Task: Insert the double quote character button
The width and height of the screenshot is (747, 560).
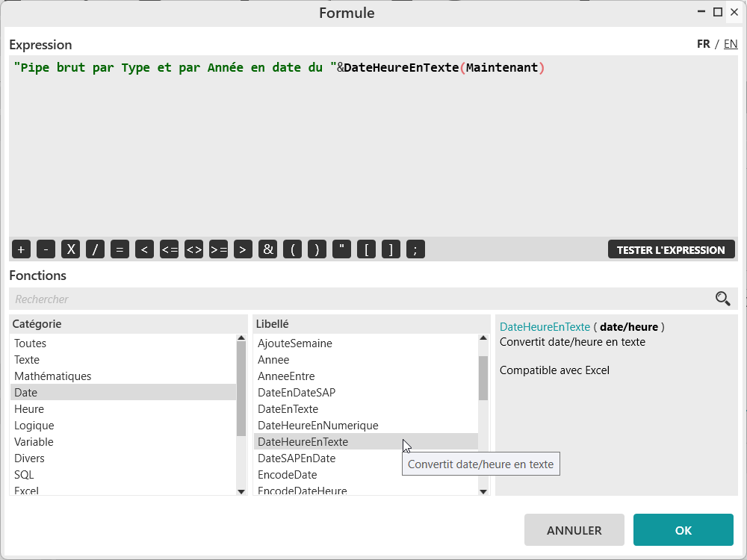Action: (341, 249)
